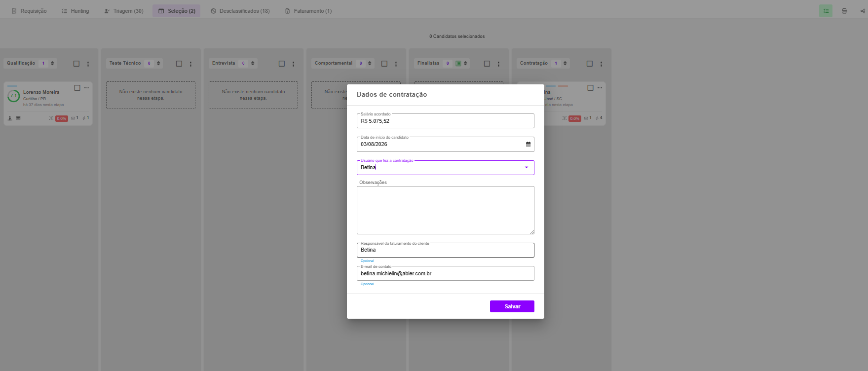
Task: Toggle sort arrows in Finalistas column header
Action: (465, 63)
